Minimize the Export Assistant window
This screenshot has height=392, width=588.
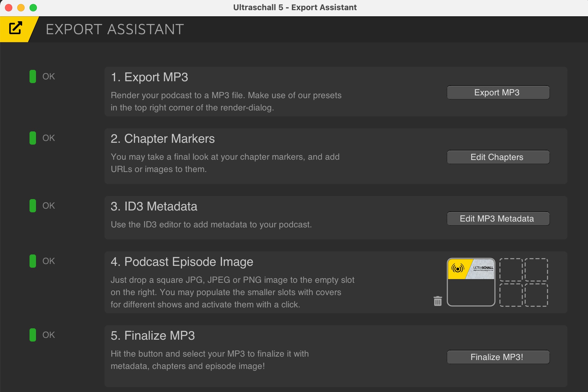pos(21,7)
